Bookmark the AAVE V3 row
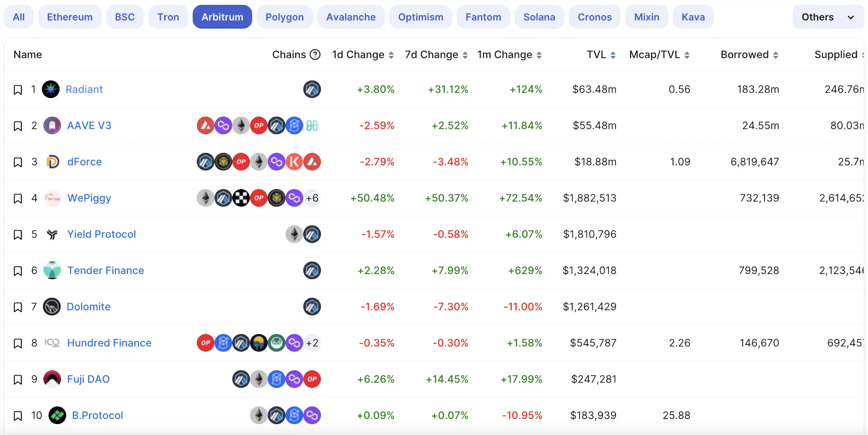Screen dimensions: 868x435 point(18,126)
